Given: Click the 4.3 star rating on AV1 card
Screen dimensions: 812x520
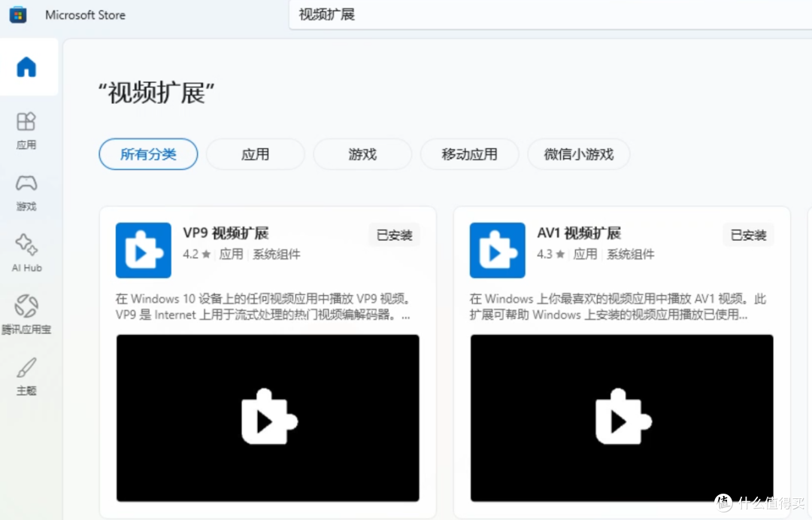Looking at the screenshot, I should click(x=550, y=254).
